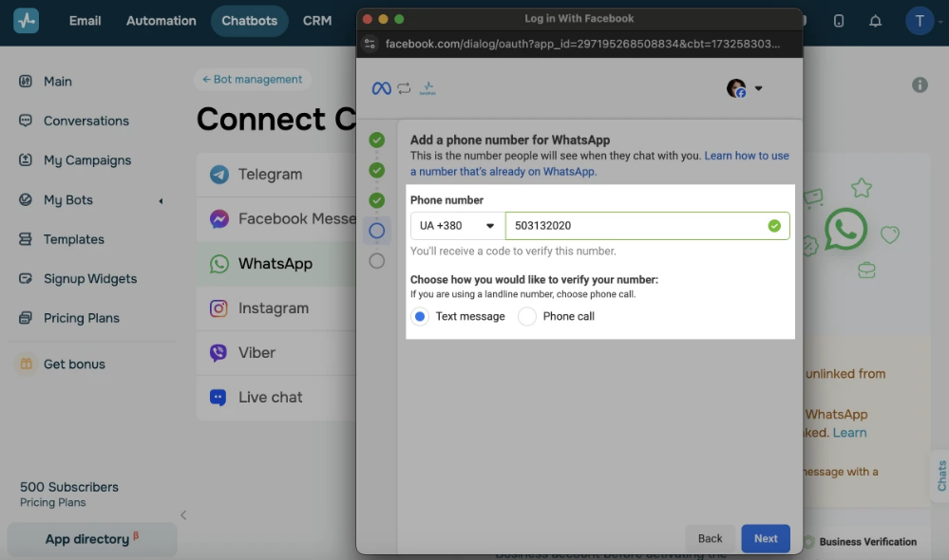Click the My Campaigns sidebar icon
949x560 pixels.
(x=26, y=159)
